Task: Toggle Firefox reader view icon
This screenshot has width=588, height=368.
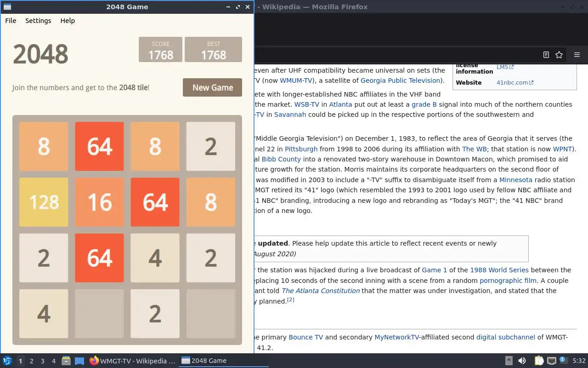Action: (546, 55)
